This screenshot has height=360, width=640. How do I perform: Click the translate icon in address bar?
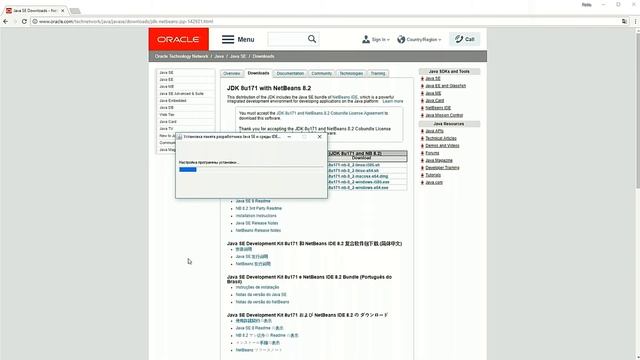(x=624, y=21)
